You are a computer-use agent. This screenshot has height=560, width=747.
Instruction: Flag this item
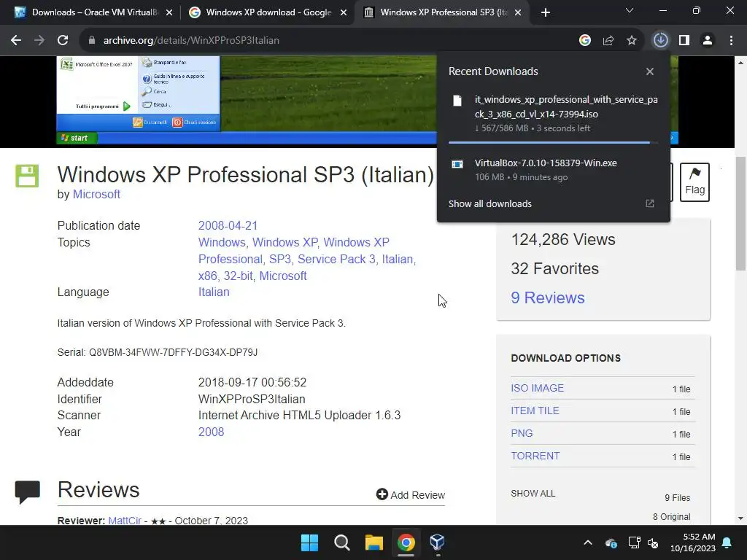pyautogui.click(x=694, y=182)
